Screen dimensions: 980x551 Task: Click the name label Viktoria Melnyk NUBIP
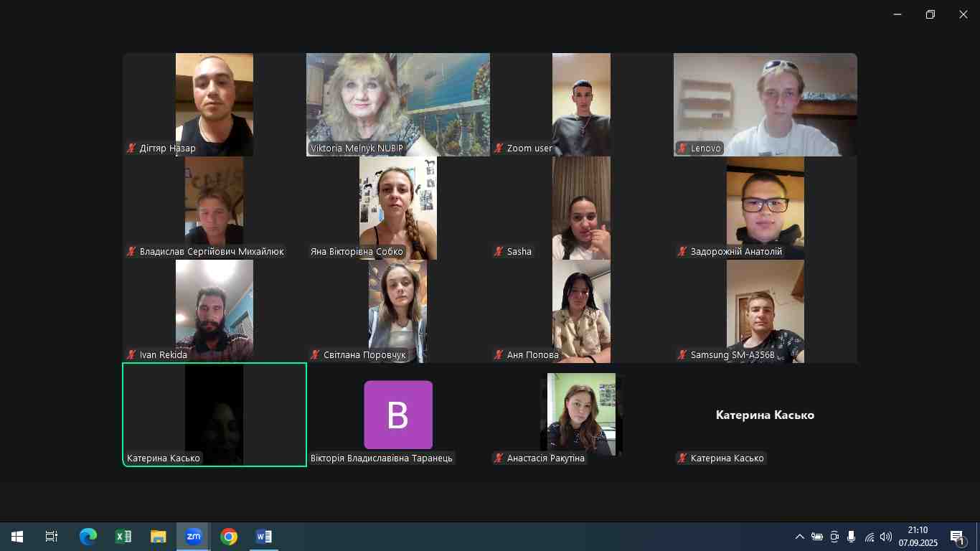[x=357, y=149]
